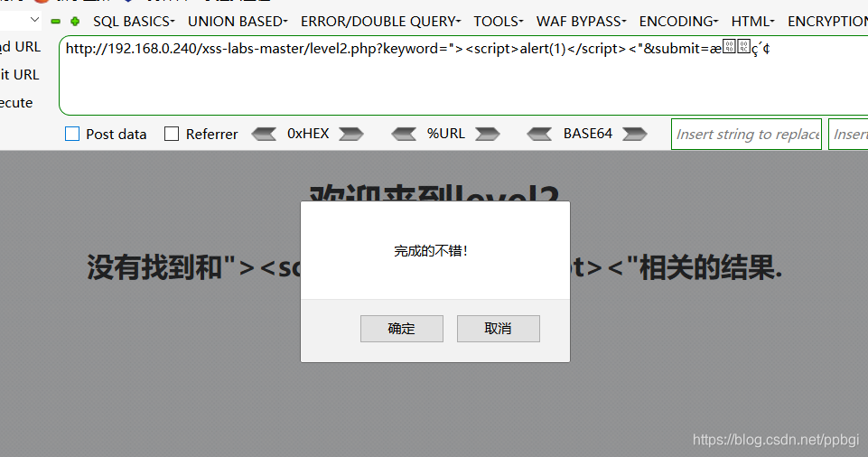Click the Load URL button

coord(21,47)
